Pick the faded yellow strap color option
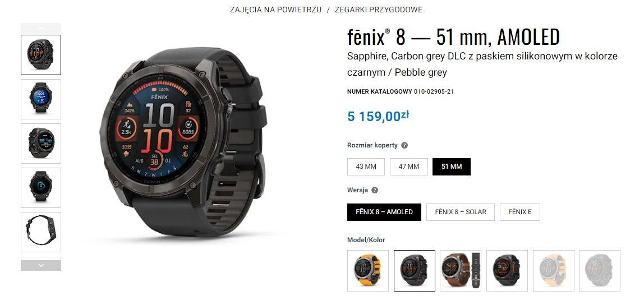The width and height of the screenshot is (644, 296). (553, 271)
